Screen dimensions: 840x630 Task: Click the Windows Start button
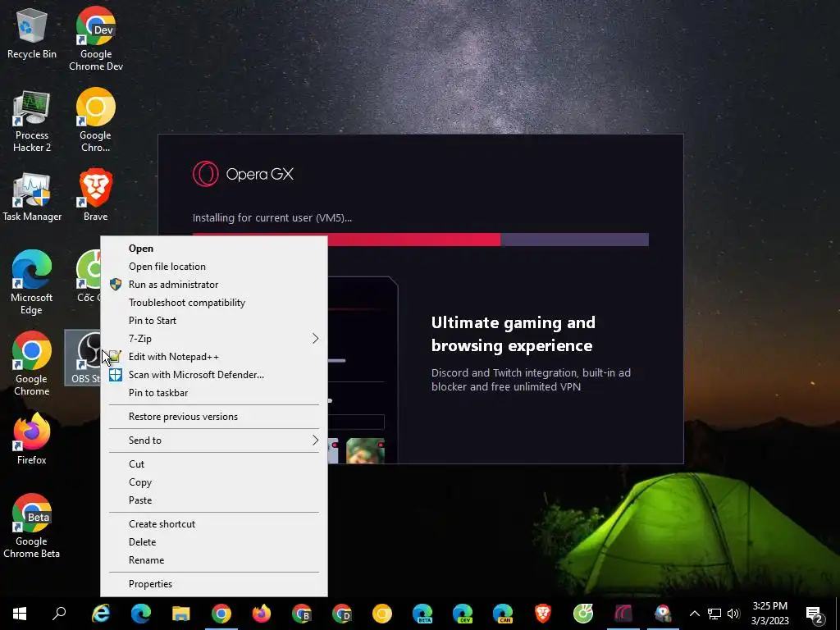pyautogui.click(x=20, y=614)
